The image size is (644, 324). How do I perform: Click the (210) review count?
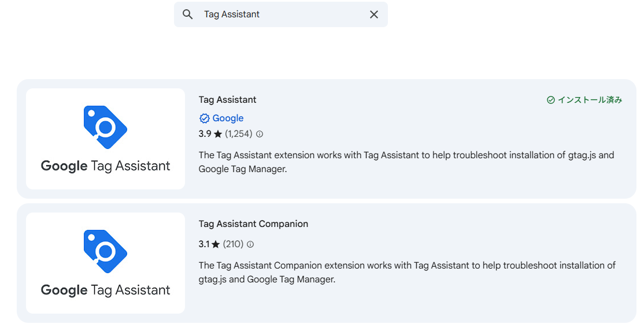point(234,244)
